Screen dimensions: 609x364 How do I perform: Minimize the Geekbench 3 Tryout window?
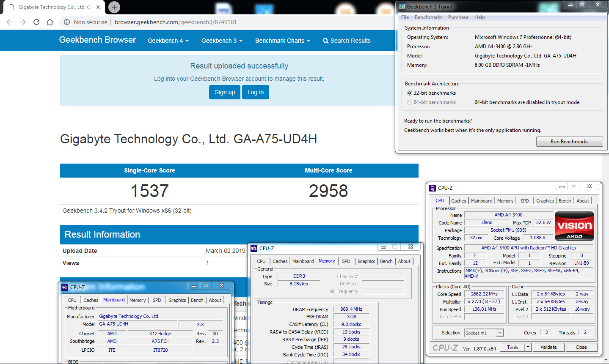pos(570,5)
